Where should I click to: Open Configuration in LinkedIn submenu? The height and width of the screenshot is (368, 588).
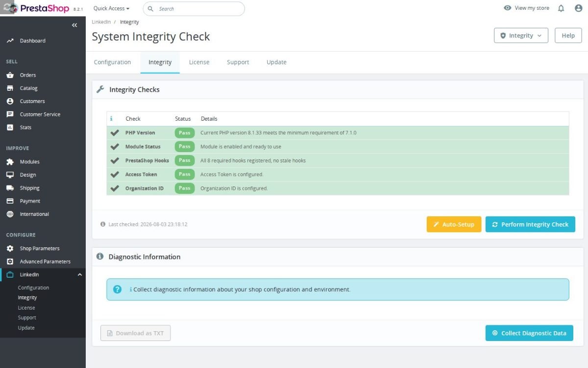33,288
